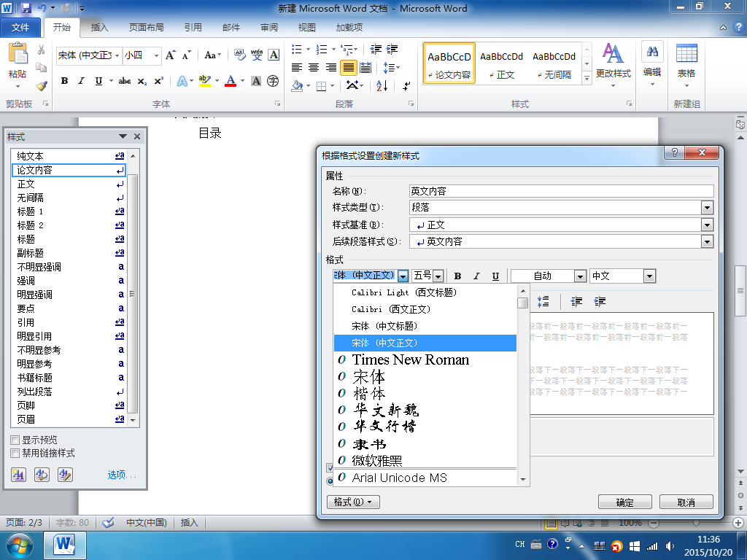Select Calibri Light heading font entry

click(425, 292)
